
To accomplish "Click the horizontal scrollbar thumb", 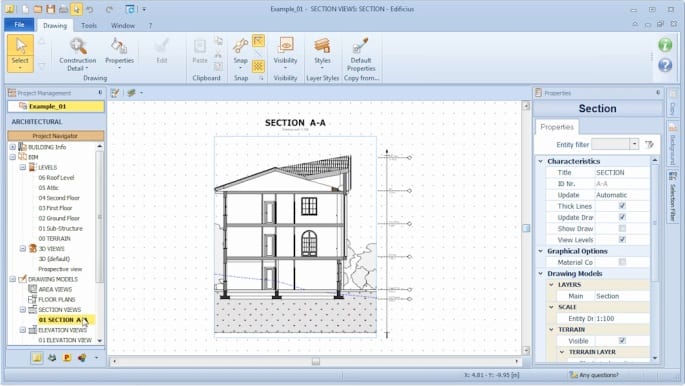I will click(315, 362).
